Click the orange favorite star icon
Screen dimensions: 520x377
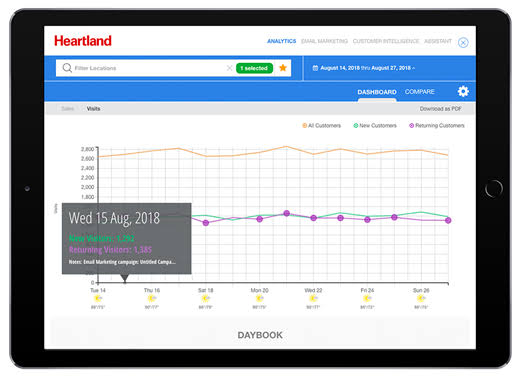point(283,68)
